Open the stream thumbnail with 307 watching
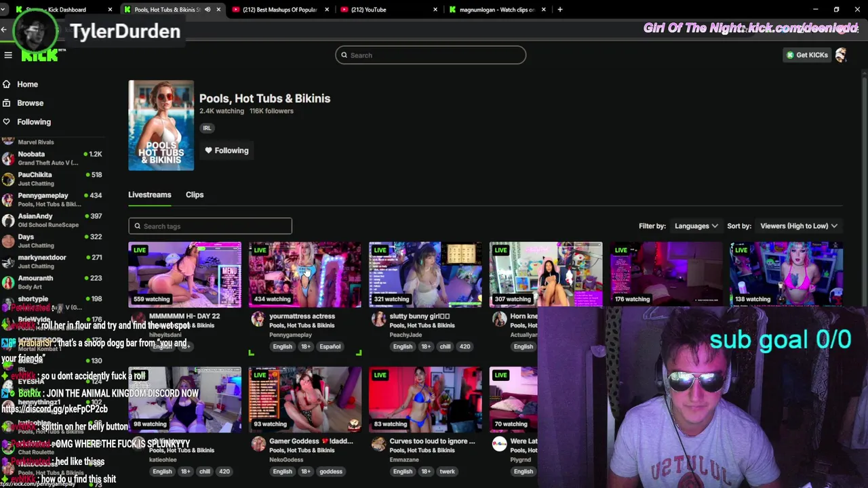 pos(546,274)
